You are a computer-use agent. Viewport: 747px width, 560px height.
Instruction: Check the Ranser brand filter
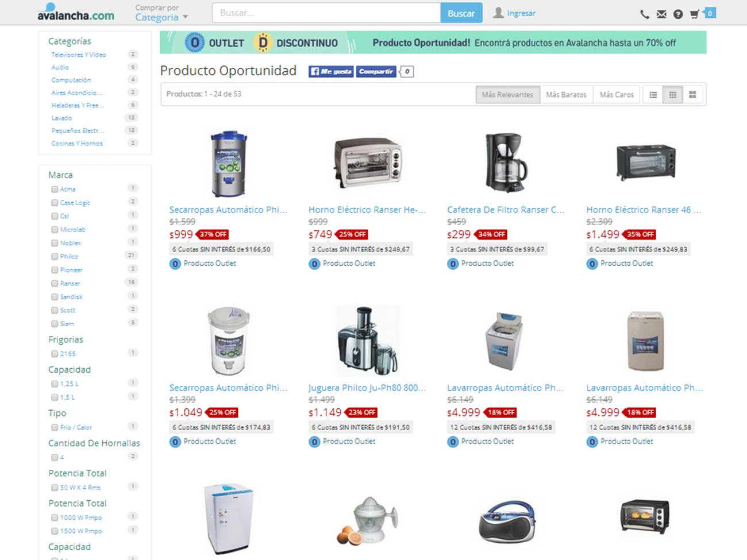point(55,284)
